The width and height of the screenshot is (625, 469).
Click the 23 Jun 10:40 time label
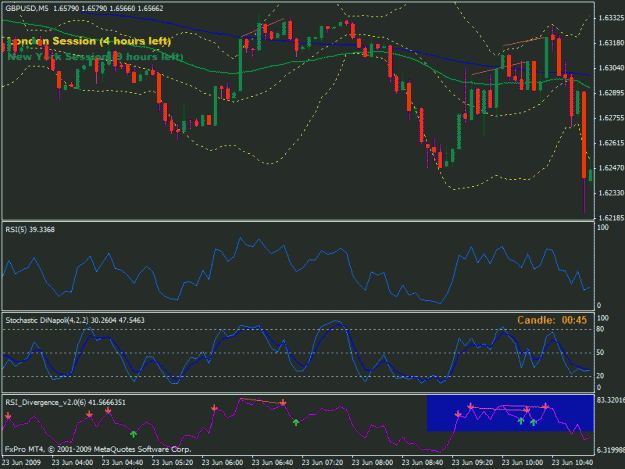click(x=572, y=463)
